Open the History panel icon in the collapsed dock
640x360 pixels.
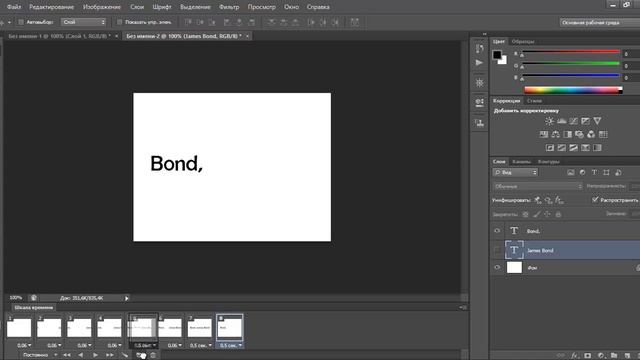[480, 49]
